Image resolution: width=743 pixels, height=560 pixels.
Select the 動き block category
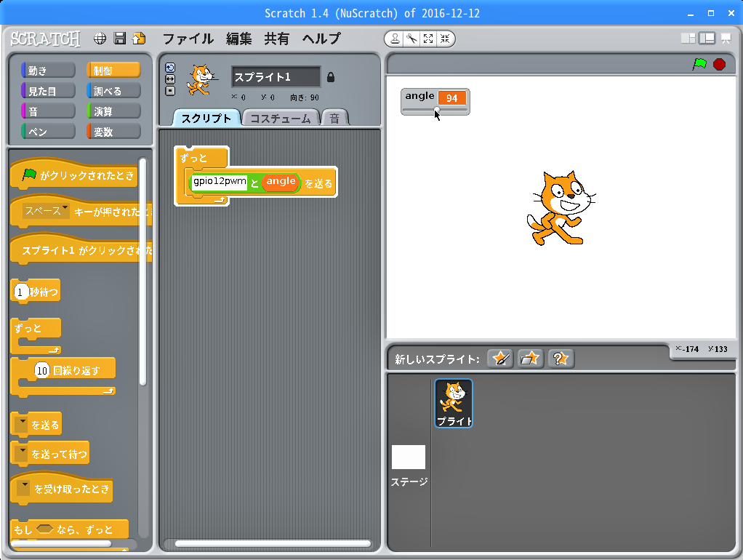pyautogui.click(x=48, y=71)
